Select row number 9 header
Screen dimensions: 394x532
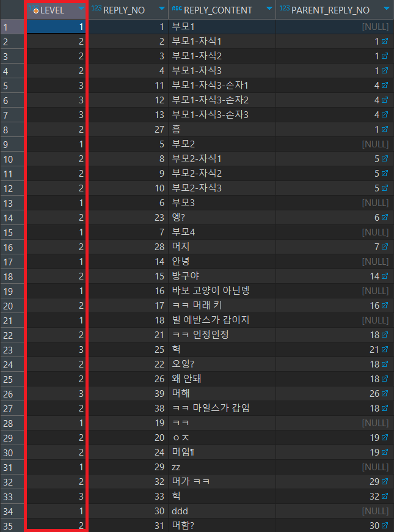[12, 144]
